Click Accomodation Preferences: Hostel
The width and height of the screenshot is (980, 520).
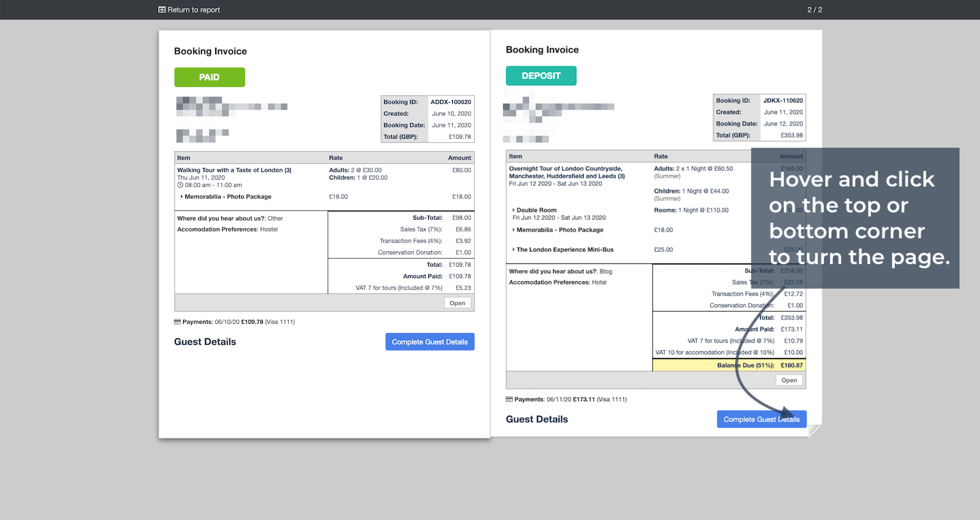coord(227,229)
